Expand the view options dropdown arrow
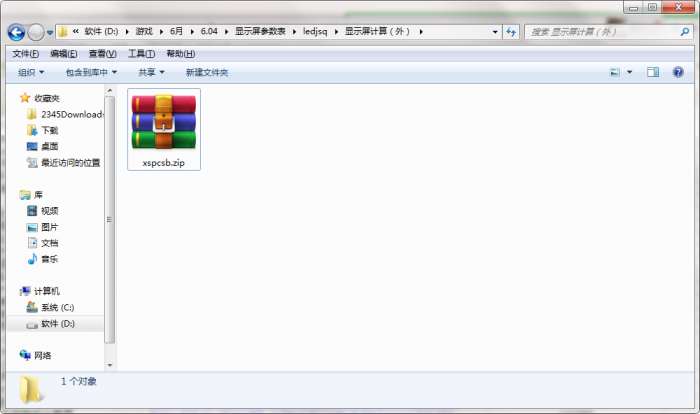Screen dimensions: 700x414 [629, 72]
